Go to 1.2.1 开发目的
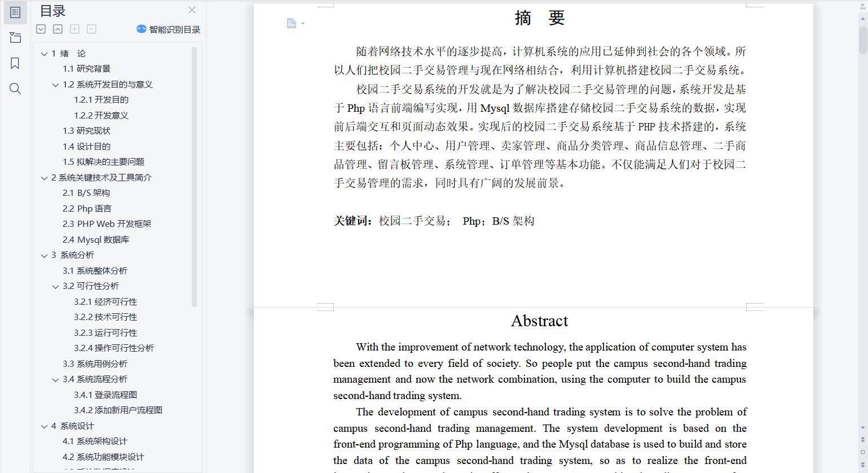 [x=101, y=100]
